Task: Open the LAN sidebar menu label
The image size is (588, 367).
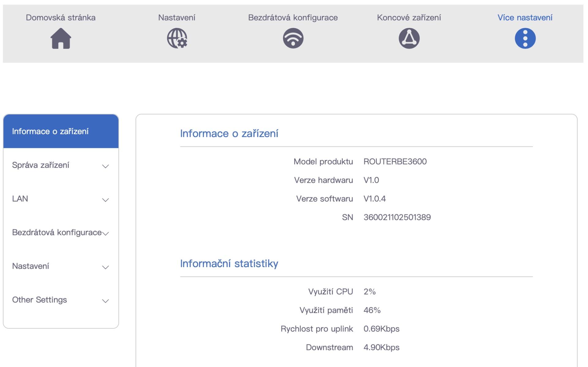Action: pyautogui.click(x=20, y=199)
